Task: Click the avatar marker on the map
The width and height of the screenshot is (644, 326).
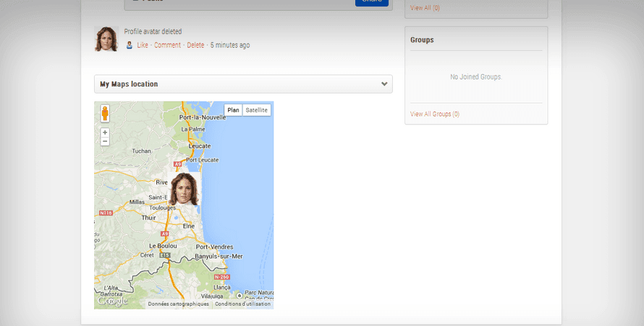Action: [184, 189]
